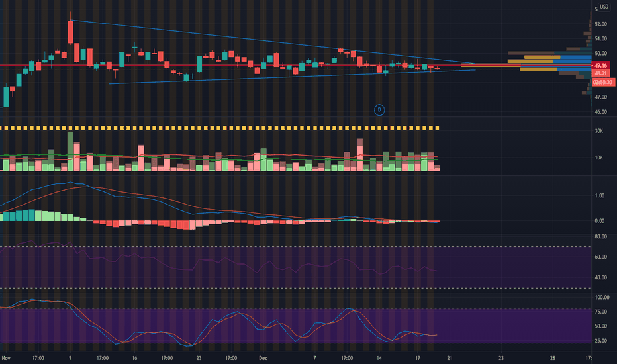Click the 75.00 stochastic axis label
Screen dimensions: 617x364
coord(600,312)
